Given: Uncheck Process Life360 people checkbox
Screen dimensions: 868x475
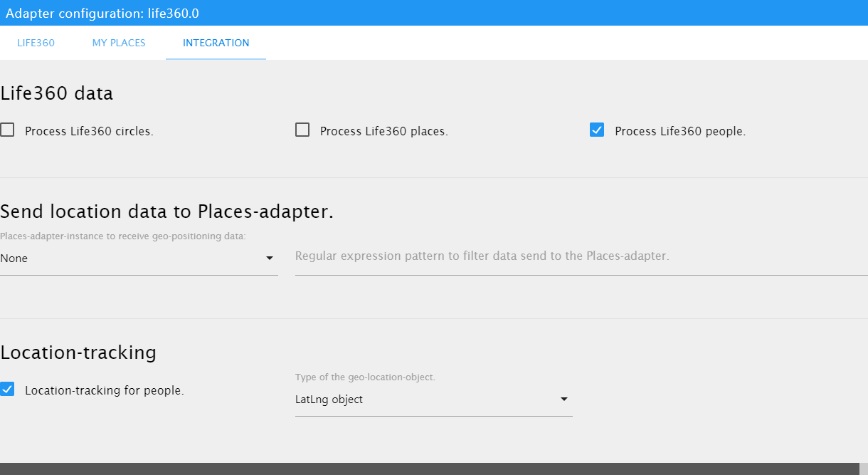Looking at the screenshot, I should click(597, 130).
